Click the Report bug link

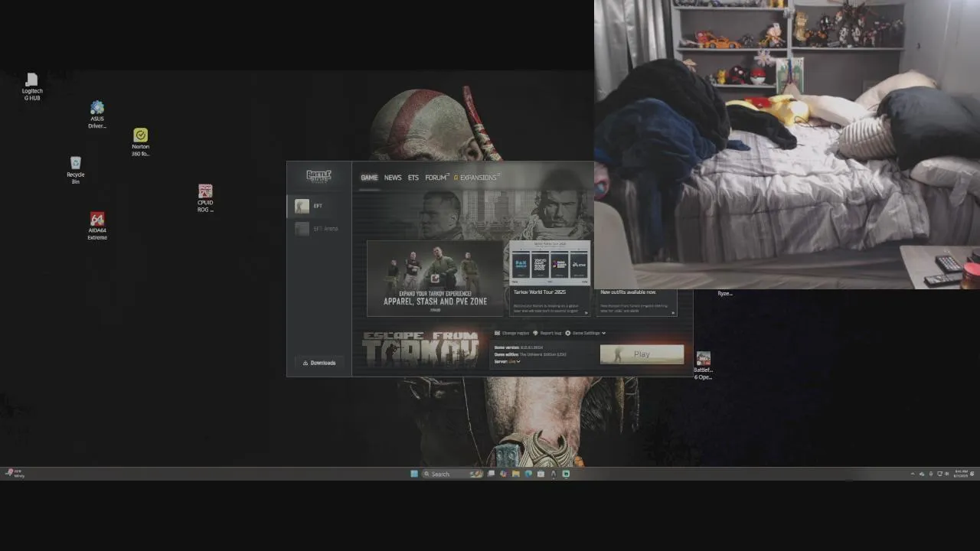coord(547,333)
